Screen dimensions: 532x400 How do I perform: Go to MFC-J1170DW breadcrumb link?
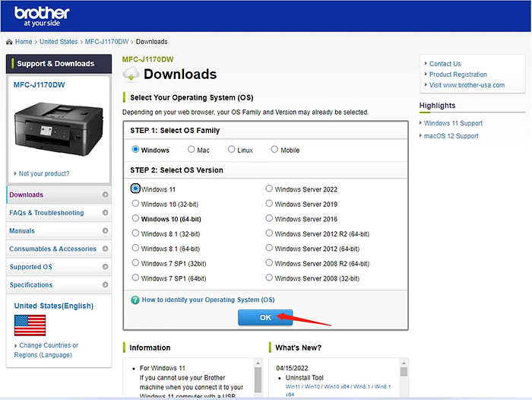point(107,42)
